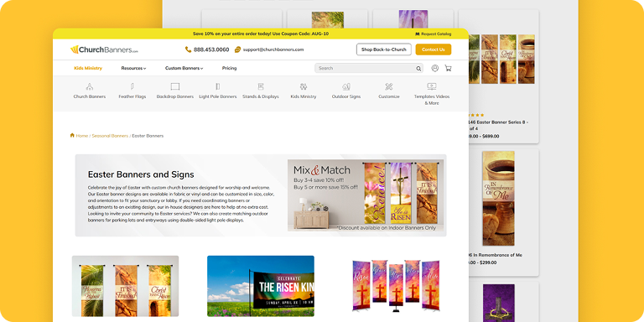The image size is (644, 322).
Task: Click the Seasonal Banners breadcrumb link
Action: pos(110,136)
